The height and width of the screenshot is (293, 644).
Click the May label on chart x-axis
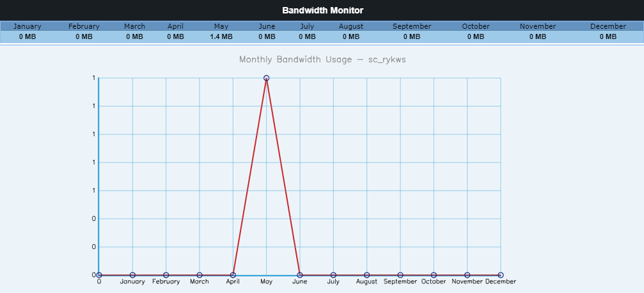point(266,282)
